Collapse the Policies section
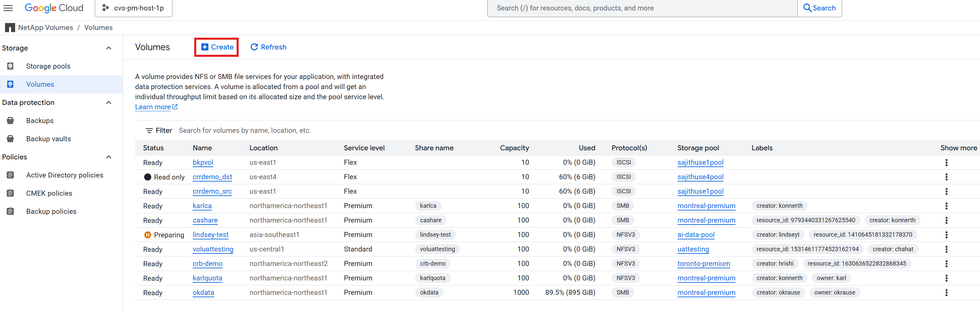The width and height of the screenshot is (980, 311). click(109, 157)
